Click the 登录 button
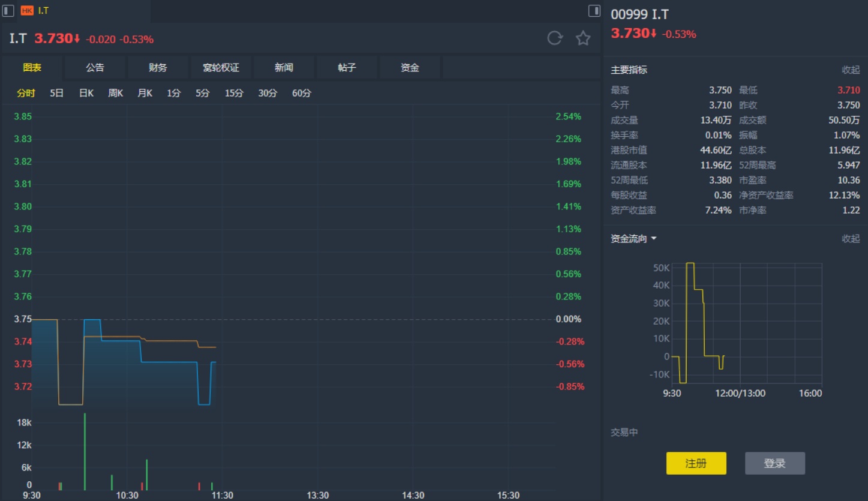The height and width of the screenshot is (501, 868). pyautogui.click(x=774, y=463)
